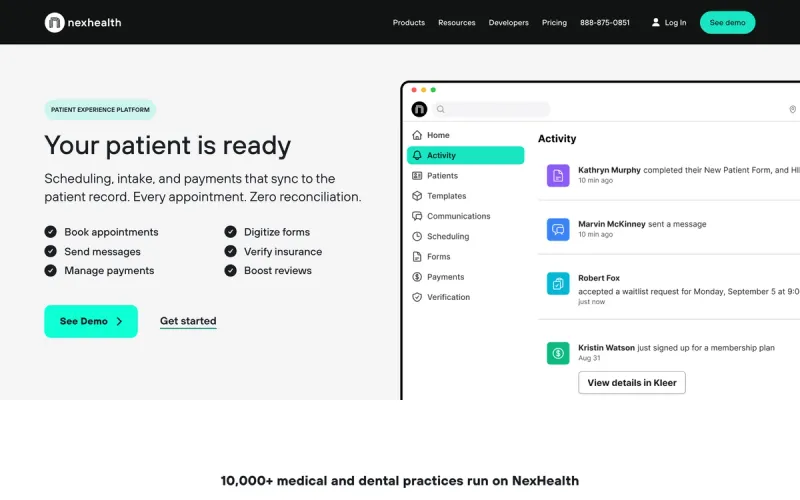Click checkmark icon beside Boost reviews
Screen dimensions: 800x500
(x=231, y=270)
